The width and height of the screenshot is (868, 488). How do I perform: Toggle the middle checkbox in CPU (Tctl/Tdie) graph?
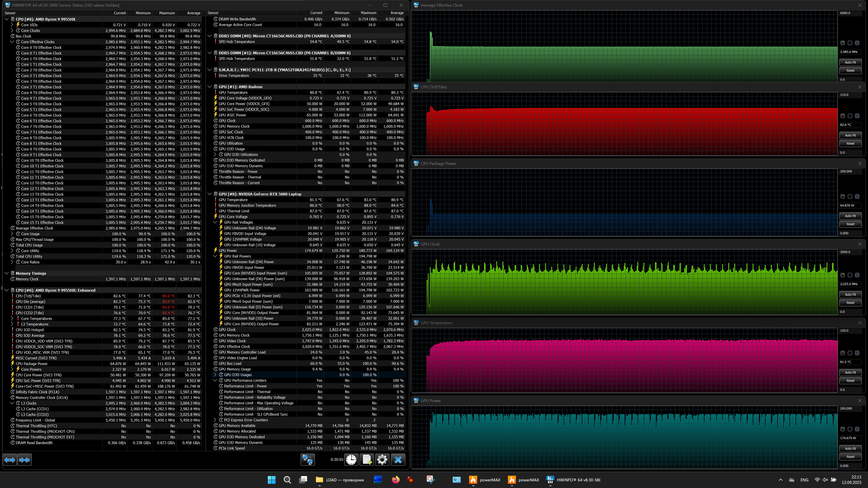[850, 116]
